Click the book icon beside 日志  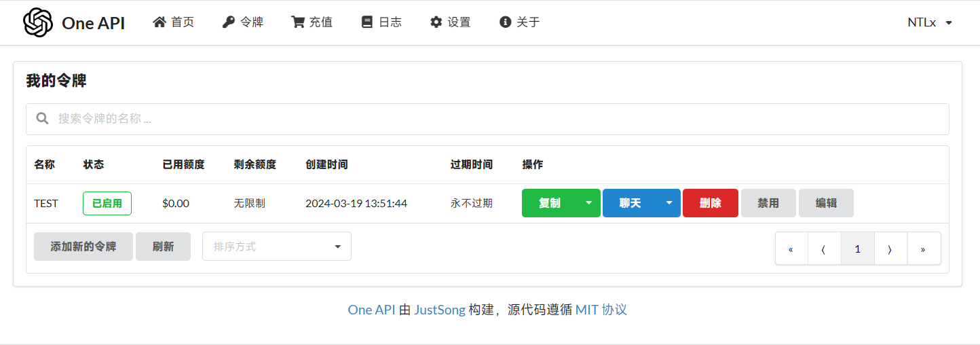pyautogui.click(x=367, y=22)
